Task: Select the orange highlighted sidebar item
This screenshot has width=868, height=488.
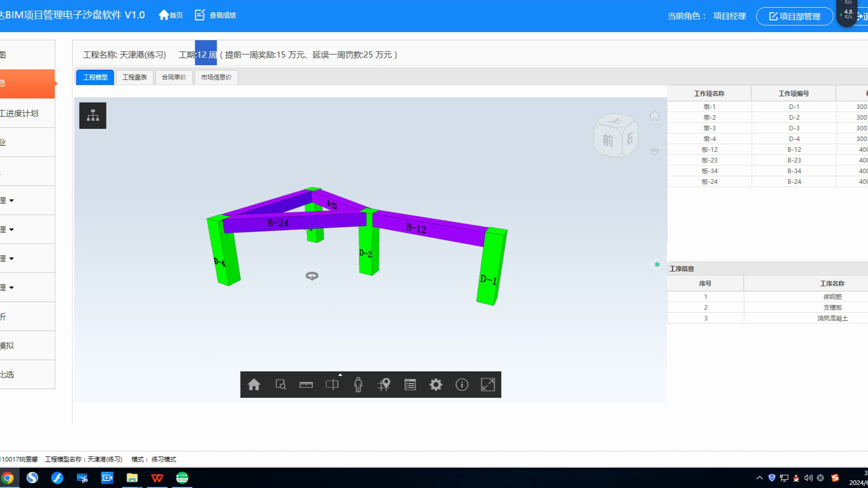Action: coord(28,84)
